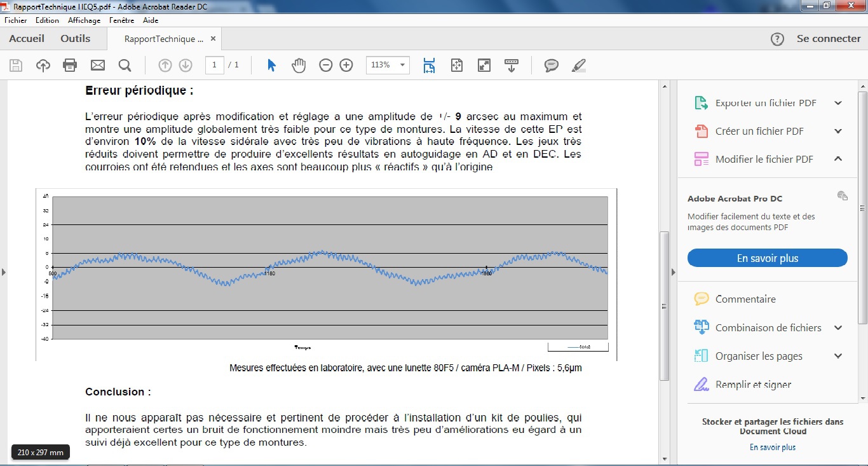Go to previous page arrow
The height and width of the screenshot is (466, 868).
point(165,65)
